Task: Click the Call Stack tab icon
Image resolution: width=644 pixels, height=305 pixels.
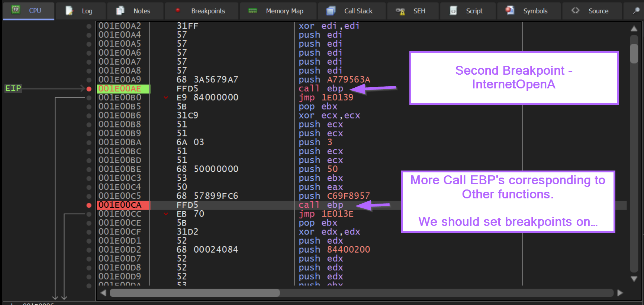Action: (331, 11)
